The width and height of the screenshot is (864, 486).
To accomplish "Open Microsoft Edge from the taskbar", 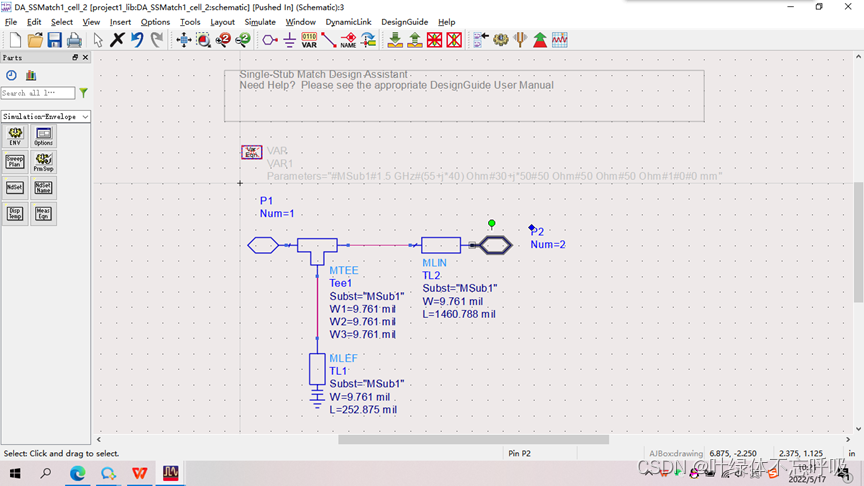I will (x=77, y=473).
